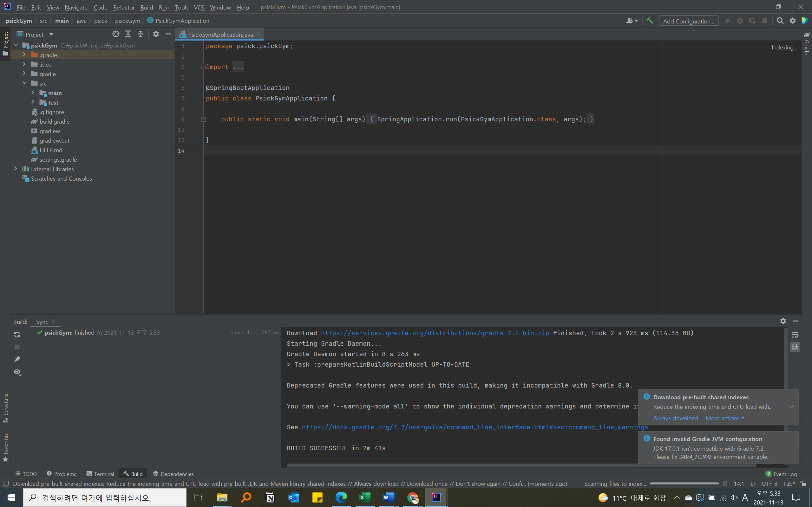The width and height of the screenshot is (812, 507).
Task: Switch to the Terminal tool tab
Action: tap(100, 474)
